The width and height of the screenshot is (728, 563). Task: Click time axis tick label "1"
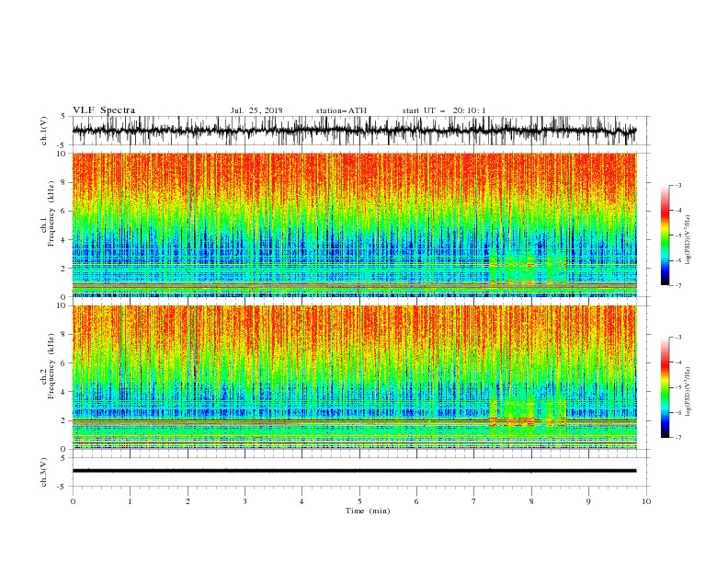pos(130,501)
